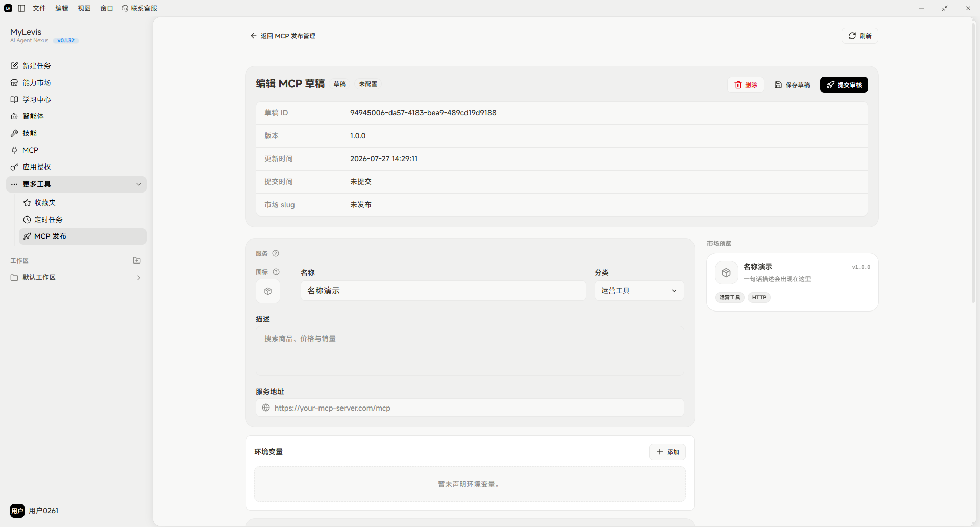This screenshot has width=980, height=527.
Task: Go to 学习中心
Action: (77, 100)
